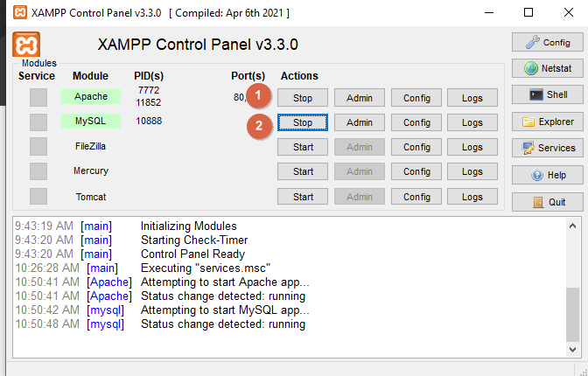Stop the Apache module
This screenshot has height=376, width=588.
click(x=303, y=98)
